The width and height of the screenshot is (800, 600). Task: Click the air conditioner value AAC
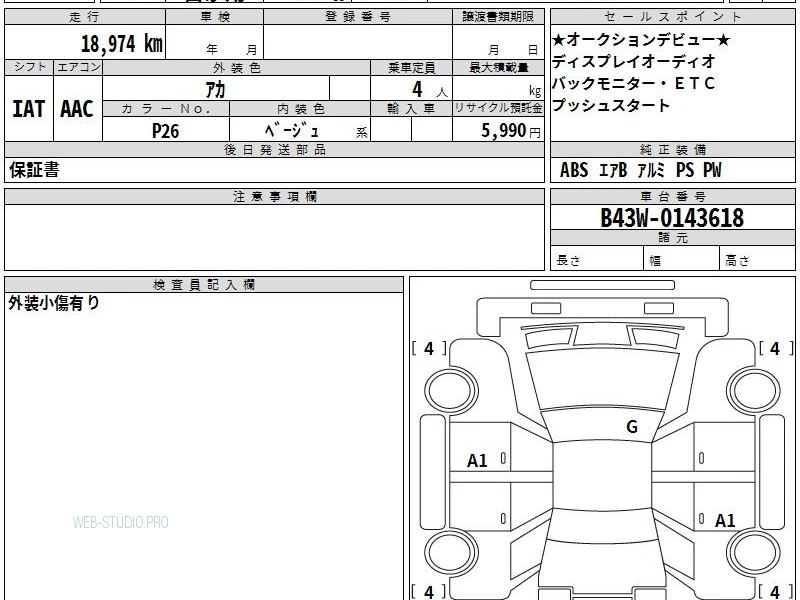click(77, 109)
